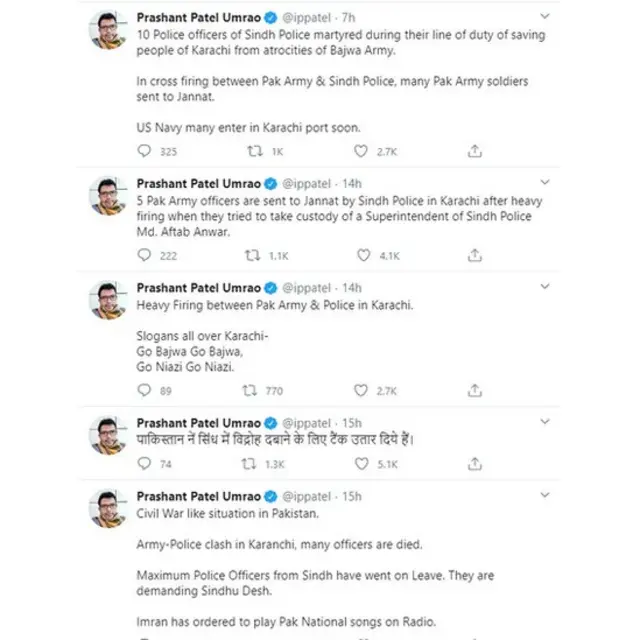Reply to the Hindi-language tweet
Image resolution: width=640 pixels, height=640 pixels.
[143, 464]
